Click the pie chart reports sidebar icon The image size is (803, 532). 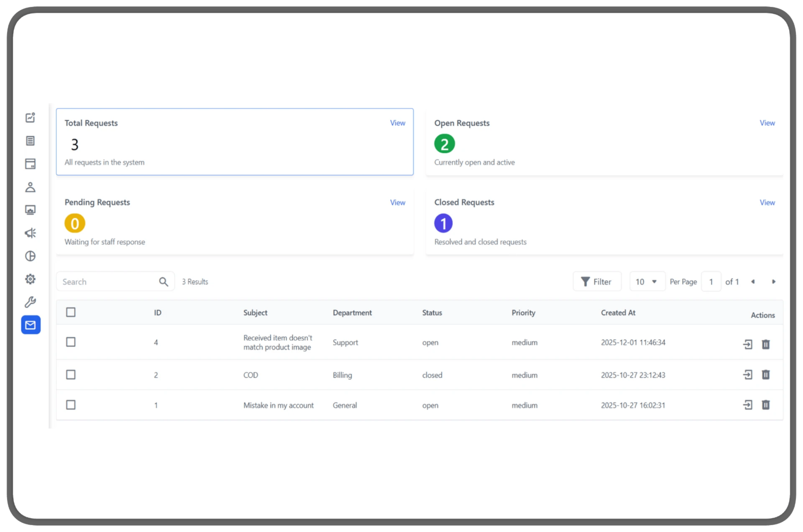pyautogui.click(x=30, y=256)
